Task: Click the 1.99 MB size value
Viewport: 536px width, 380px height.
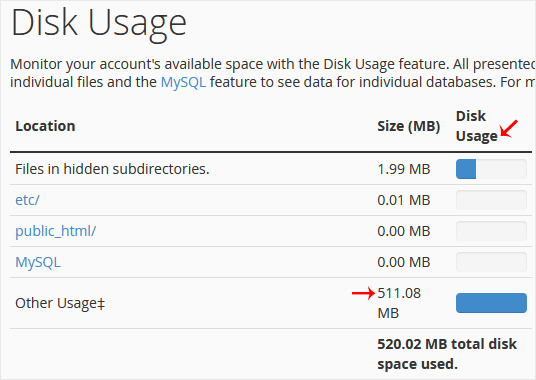Action: [404, 169]
